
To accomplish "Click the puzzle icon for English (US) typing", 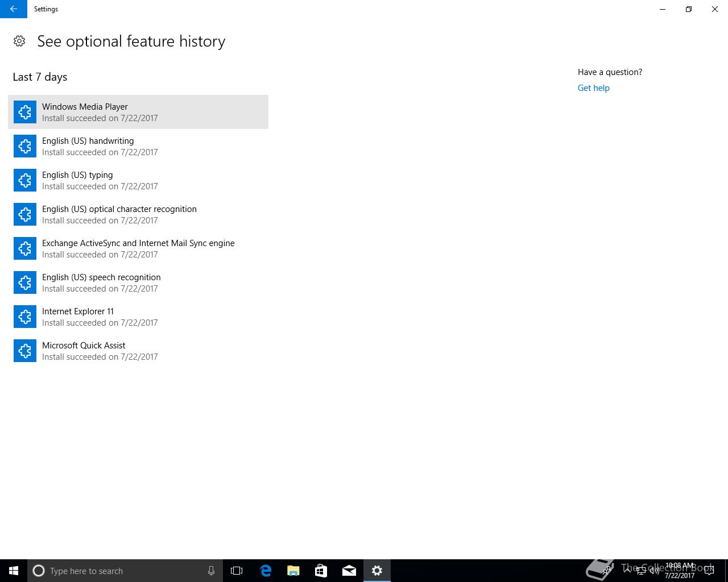I will pos(25,180).
